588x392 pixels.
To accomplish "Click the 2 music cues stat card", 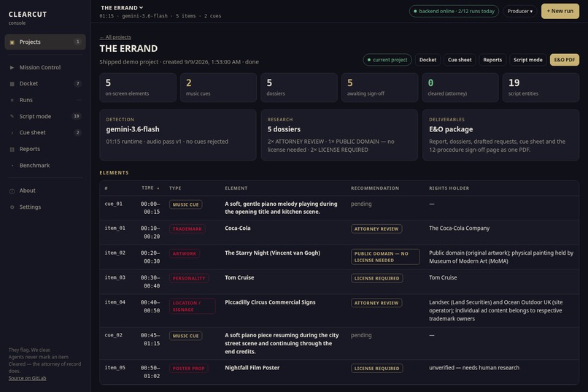I will click(x=218, y=88).
